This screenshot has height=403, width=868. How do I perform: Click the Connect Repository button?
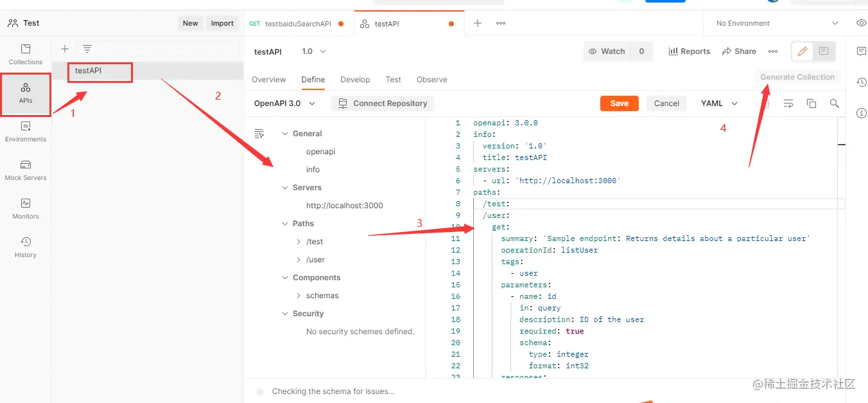(383, 103)
